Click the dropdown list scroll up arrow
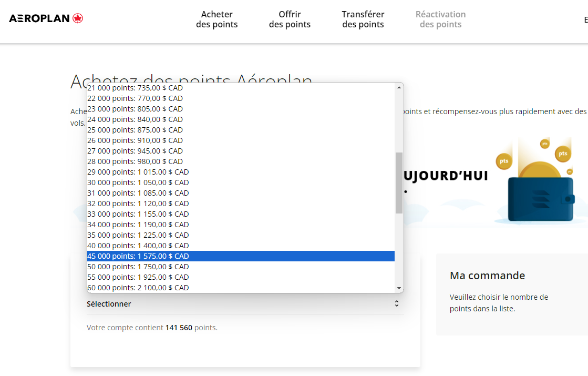Image resolution: width=588 pixels, height=376 pixels. tap(399, 87)
